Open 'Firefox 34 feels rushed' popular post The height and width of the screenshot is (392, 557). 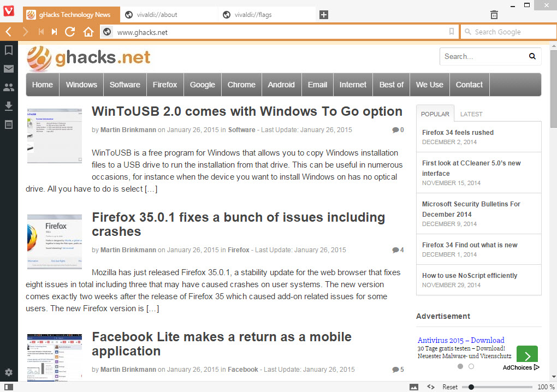click(458, 133)
